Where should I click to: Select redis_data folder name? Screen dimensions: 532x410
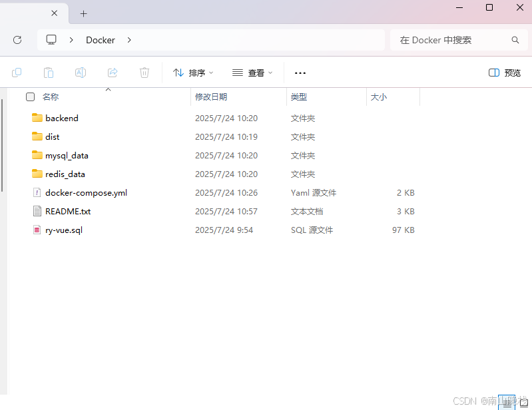(65, 174)
